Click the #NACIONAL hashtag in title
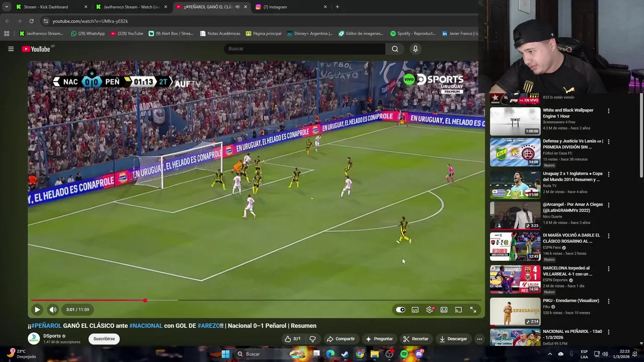The height and width of the screenshot is (362, 644). point(146,326)
